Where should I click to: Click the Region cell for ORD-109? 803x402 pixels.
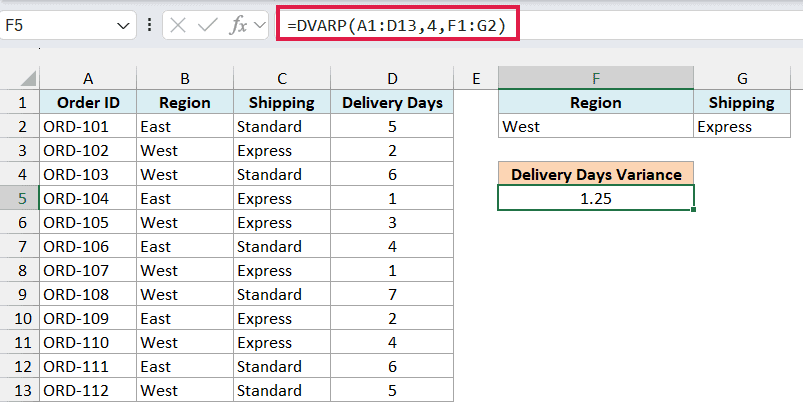click(x=185, y=319)
